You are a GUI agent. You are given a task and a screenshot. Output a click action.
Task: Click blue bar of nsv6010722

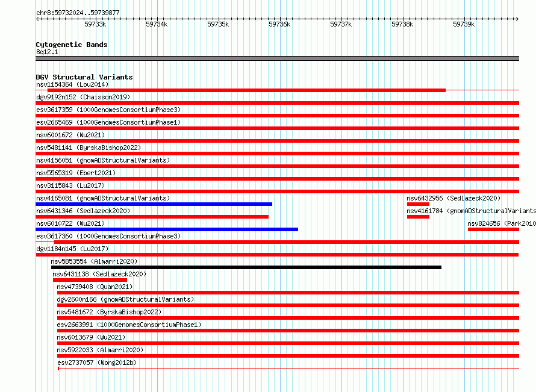(167, 229)
